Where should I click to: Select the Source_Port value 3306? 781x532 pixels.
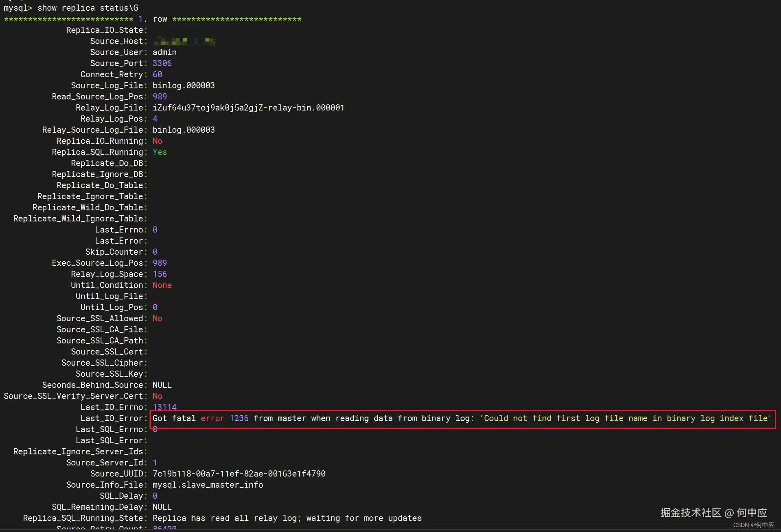pyautogui.click(x=162, y=63)
